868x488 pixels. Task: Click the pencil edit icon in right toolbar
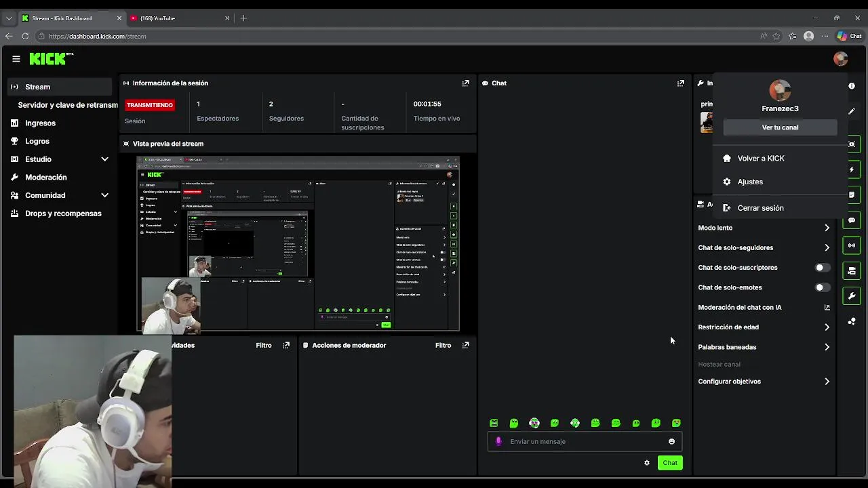tap(852, 111)
